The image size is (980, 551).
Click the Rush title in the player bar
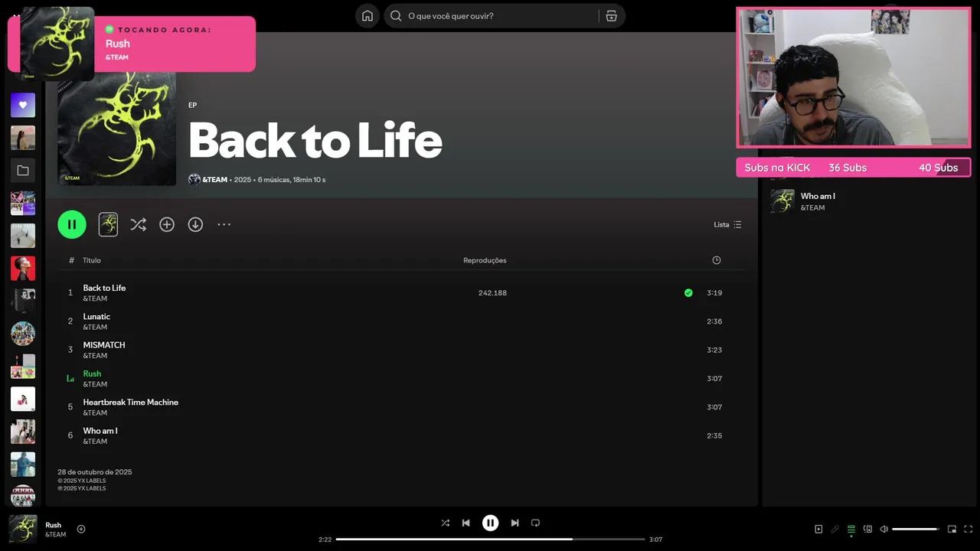(x=54, y=525)
